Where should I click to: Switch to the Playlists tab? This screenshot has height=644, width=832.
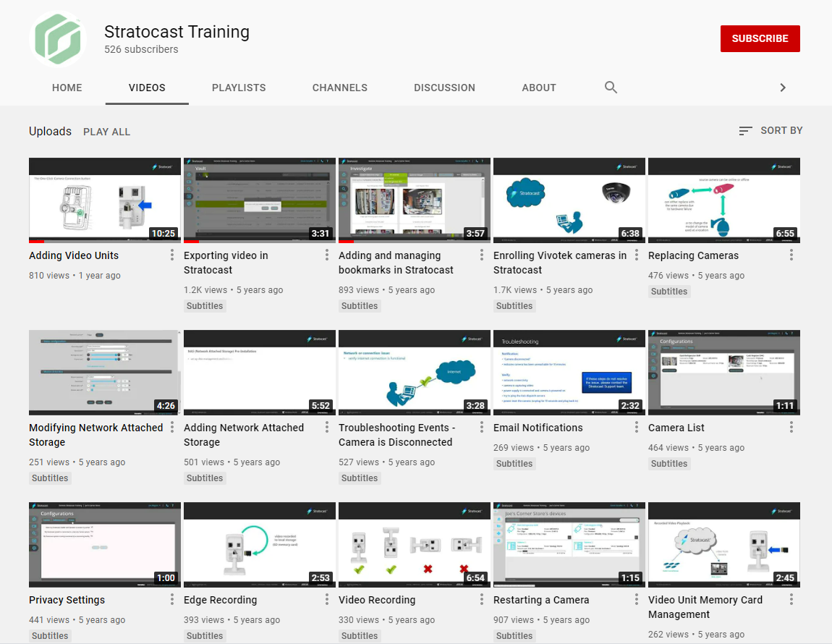239,88
